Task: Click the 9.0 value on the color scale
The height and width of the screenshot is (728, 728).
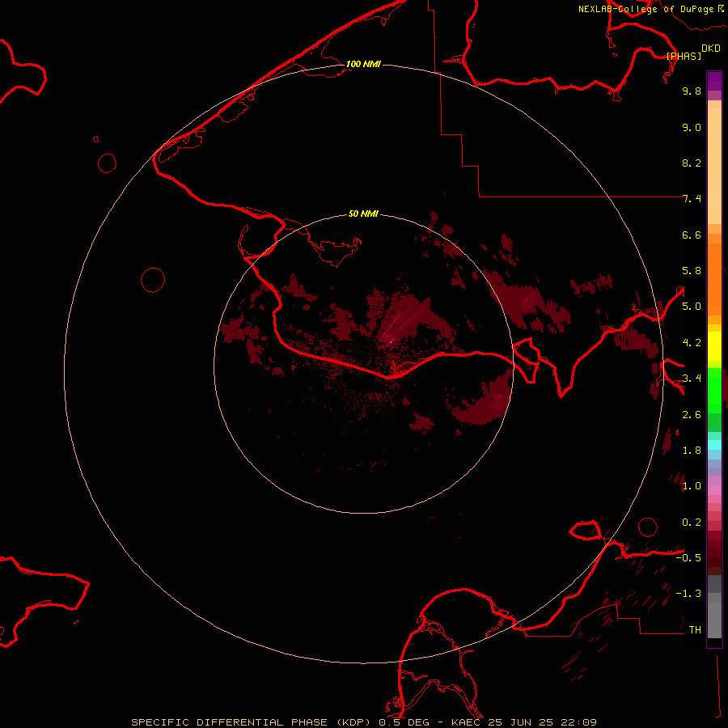Action: click(692, 127)
